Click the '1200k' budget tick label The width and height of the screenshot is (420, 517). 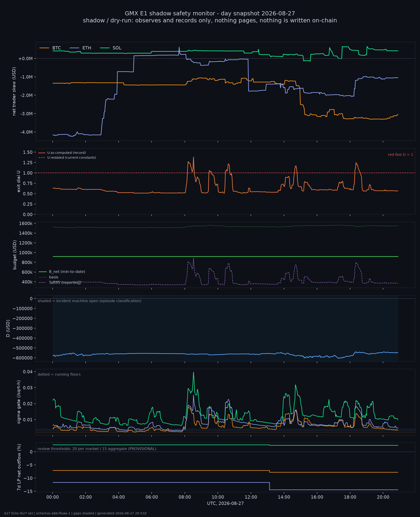coord(26,243)
